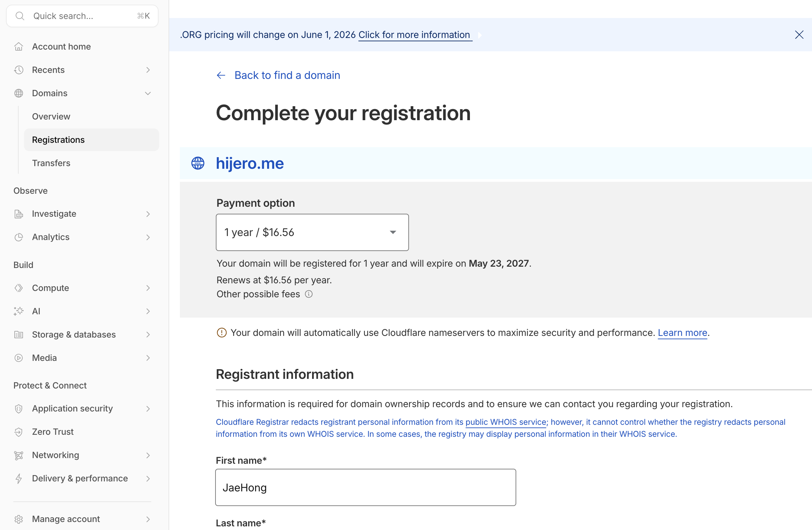Click the info icon beside Other possible fees
The height and width of the screenshot is (530, 812).
coord(309,294)
